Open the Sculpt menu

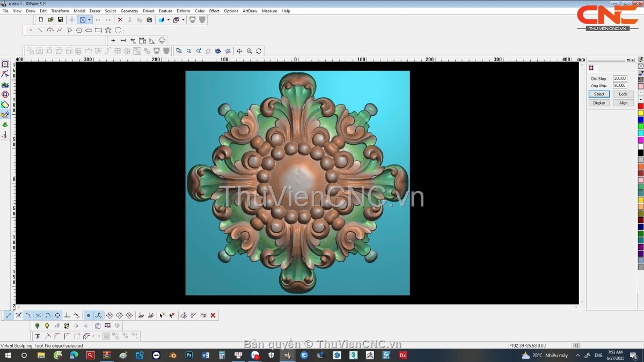pyautogui.click(x=111, y=11)
